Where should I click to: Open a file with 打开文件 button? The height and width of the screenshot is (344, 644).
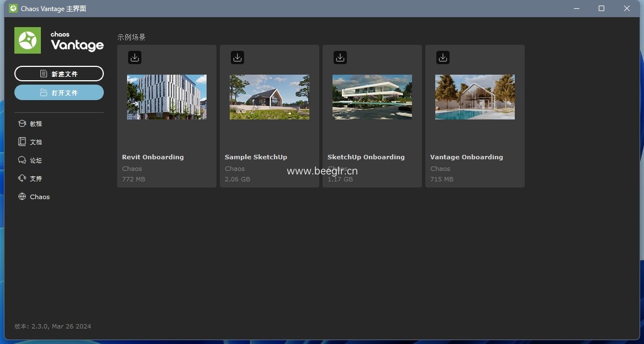point(59,92)
